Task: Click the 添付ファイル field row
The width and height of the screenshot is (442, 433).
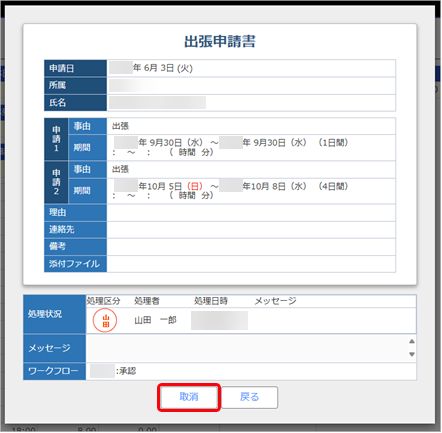Action: tap(220, 264)
